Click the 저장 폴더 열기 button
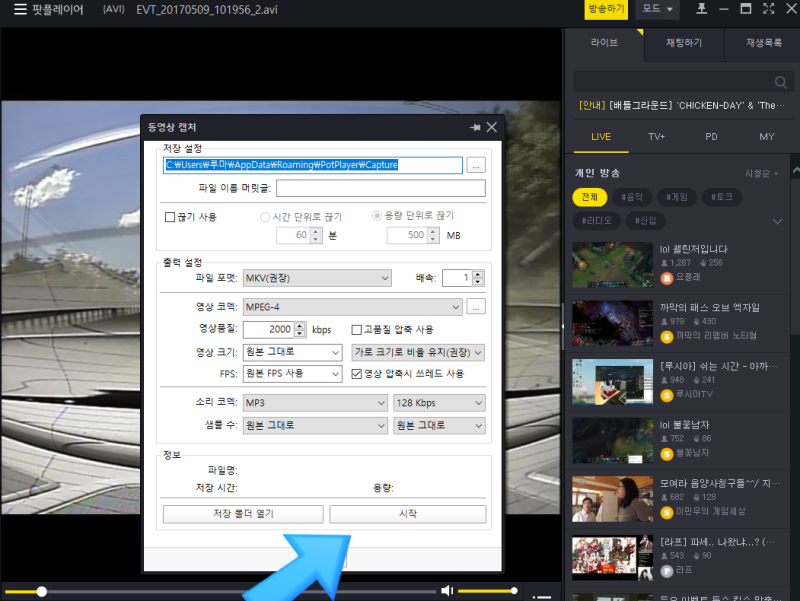This screenshot has height=601, width=800. click(x=243, y=514)
